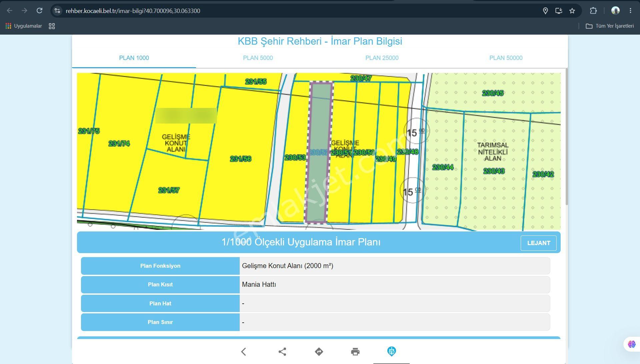Click parcel label 231/55 on map
The image size is (640, 364).
tap(256, 81)
